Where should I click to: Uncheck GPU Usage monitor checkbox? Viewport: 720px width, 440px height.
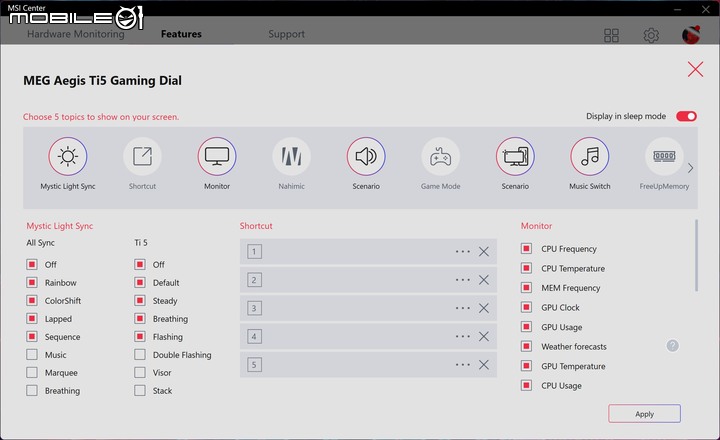(526, 327)
